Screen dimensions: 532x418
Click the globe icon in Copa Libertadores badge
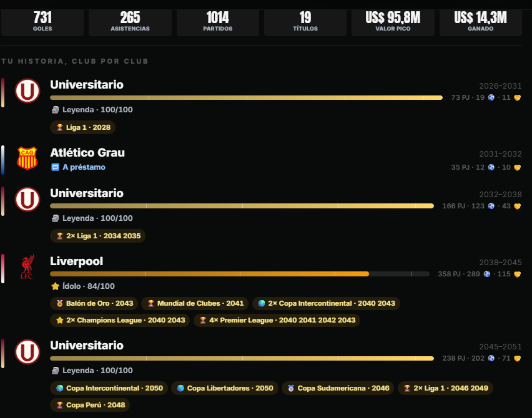coord(181,388)
